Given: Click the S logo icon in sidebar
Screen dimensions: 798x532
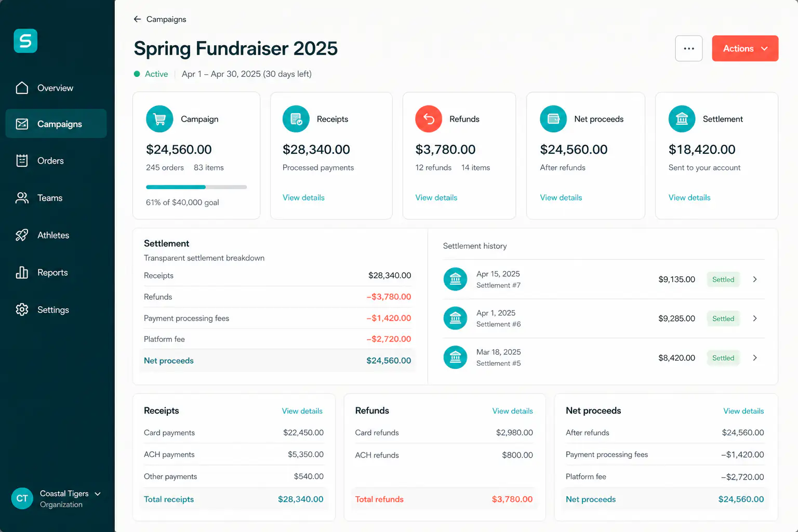Looking at the screenshot, I should tap(25, 41).
